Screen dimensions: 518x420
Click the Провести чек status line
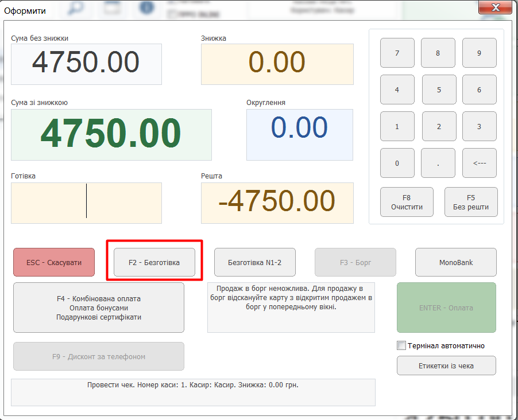[x=193, y=392]
